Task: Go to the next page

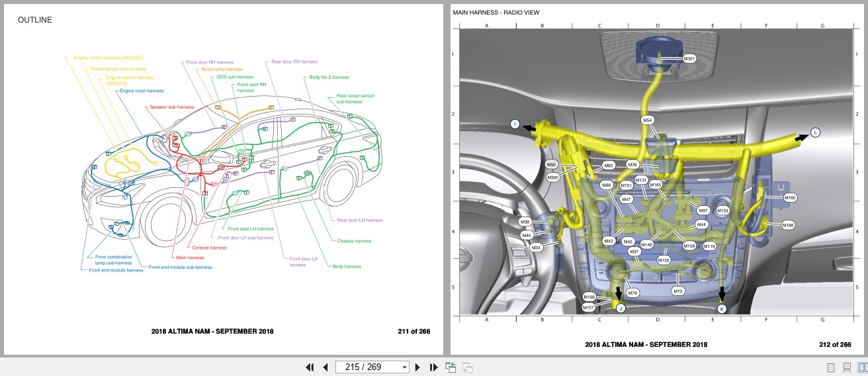Action: (x=417, y=367)
